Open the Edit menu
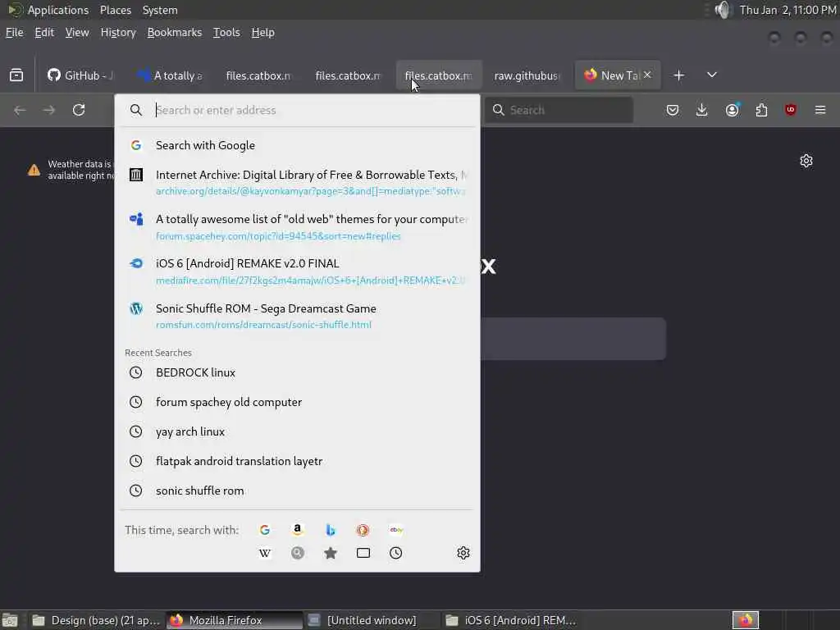This screenshot has width=840, height=630. [44, 33]
